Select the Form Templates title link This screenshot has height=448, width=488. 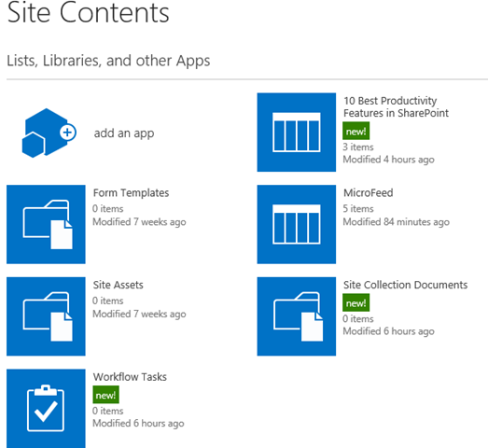point(131,192)
